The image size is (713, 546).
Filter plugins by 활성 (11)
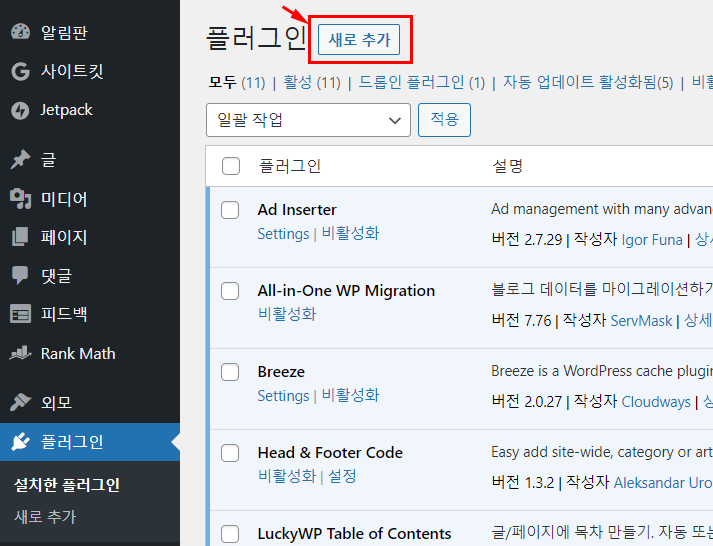tap(312, 82)
